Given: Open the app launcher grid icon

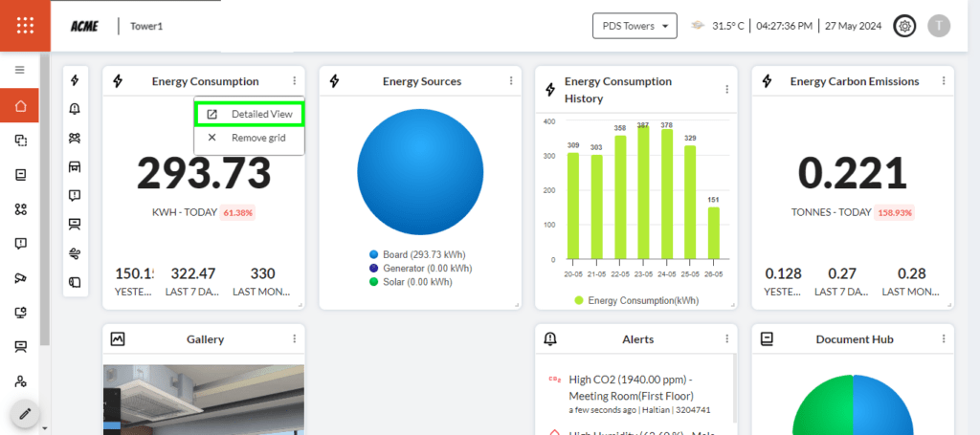Looking at the screenshot, I should [x=26, y=26].
